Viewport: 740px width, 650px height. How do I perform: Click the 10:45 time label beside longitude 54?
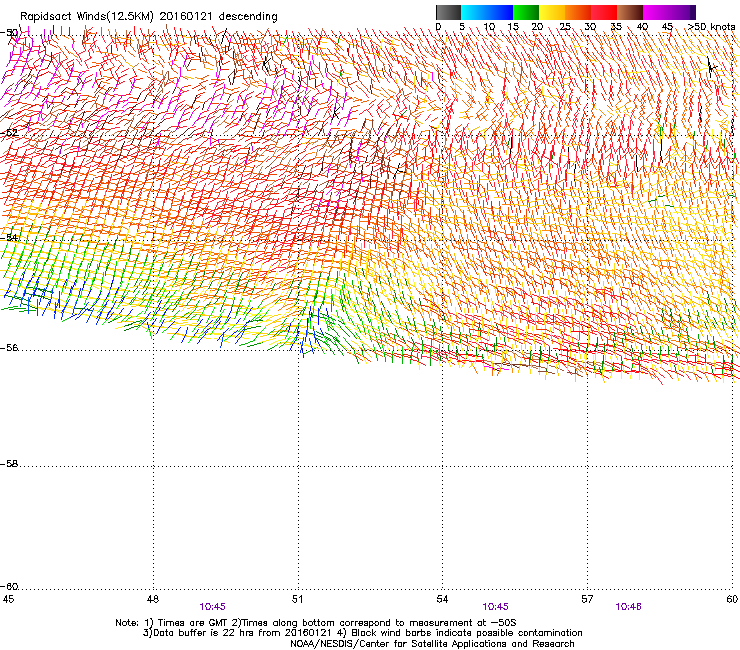tap(496, 607)
